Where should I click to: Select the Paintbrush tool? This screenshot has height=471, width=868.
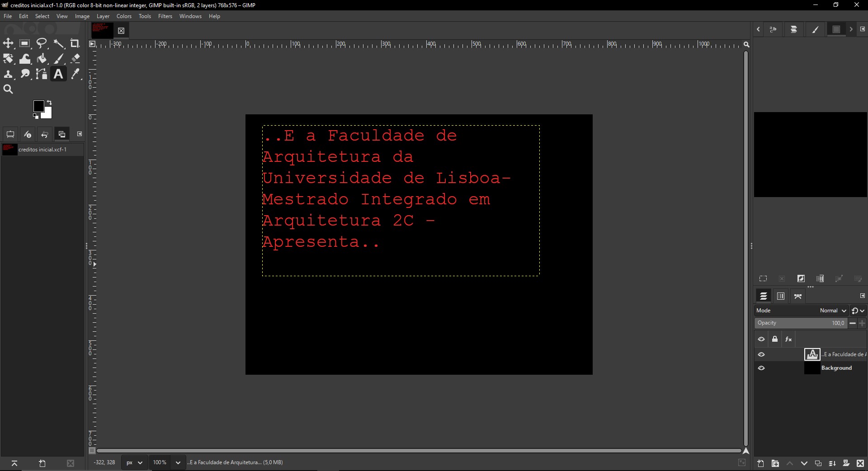(x=59, y=59)
